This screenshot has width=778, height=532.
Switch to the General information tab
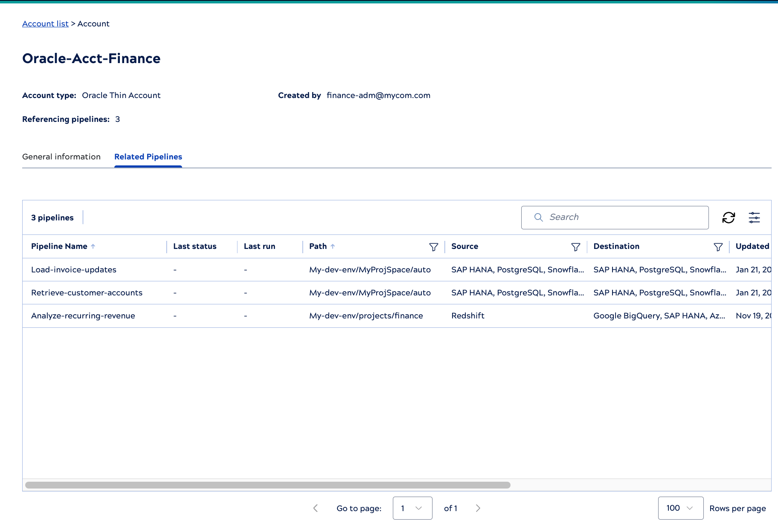point(61,157)
